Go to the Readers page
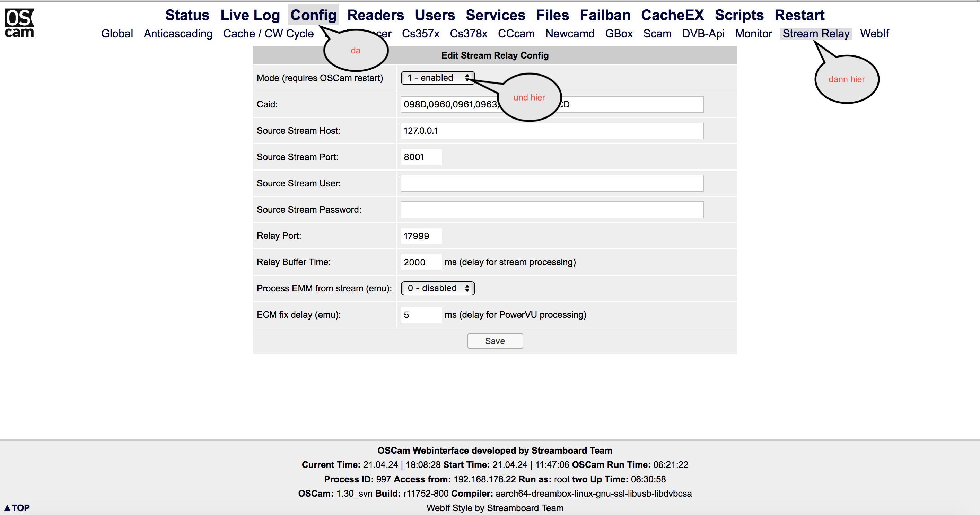 point(376,15)
